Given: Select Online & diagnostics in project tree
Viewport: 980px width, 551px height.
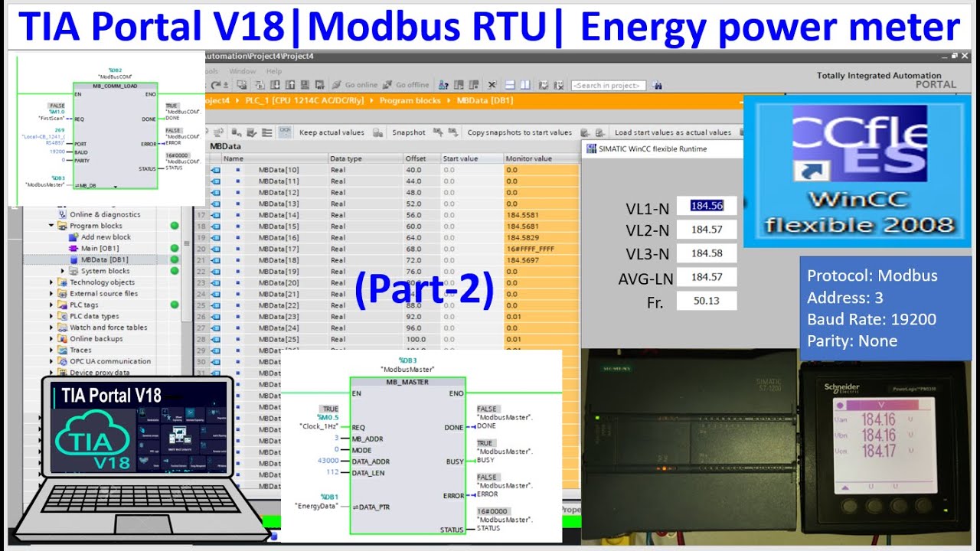Looking at the screenshot, I should pos(105,215).
